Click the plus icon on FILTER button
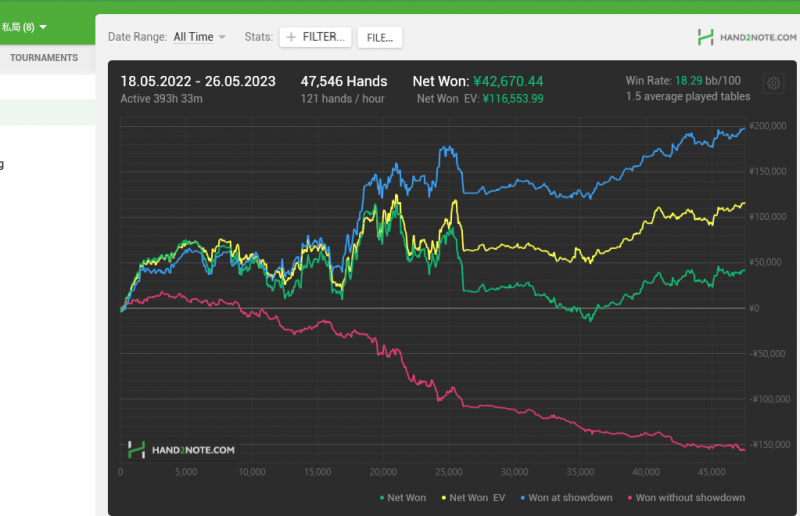800x516 pixels. [x=291, y=37]
